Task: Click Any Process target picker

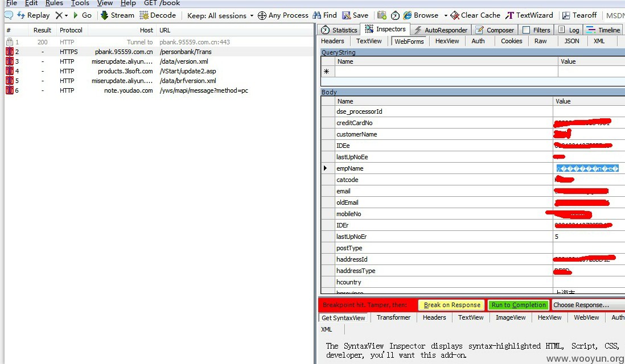Action: click(x=283, y=15)
